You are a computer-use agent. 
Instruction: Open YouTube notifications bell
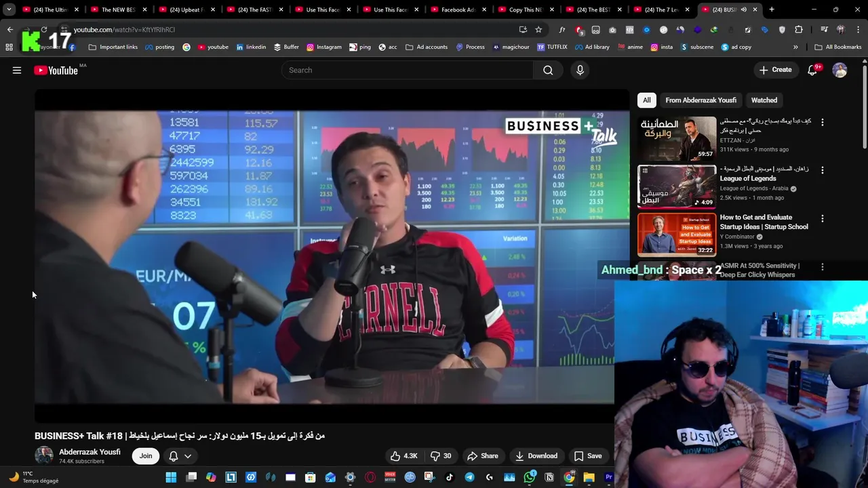(812, 70)
